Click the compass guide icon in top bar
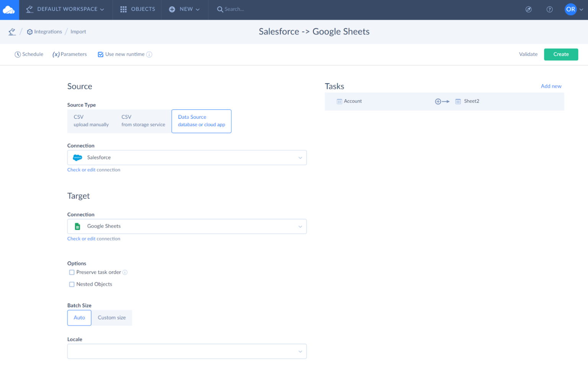588x381 pixels. (529, 9)
